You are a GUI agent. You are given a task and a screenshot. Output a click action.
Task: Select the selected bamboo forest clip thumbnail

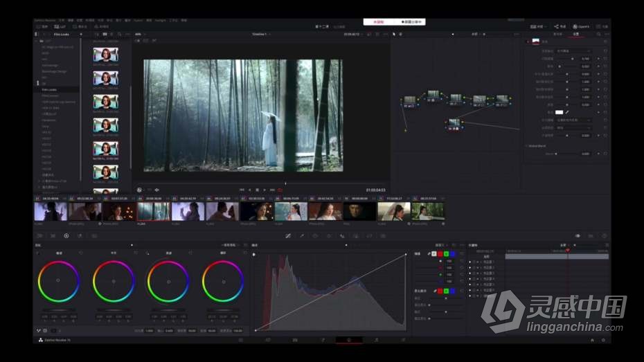pyautogui.click(x=153, y=212)
